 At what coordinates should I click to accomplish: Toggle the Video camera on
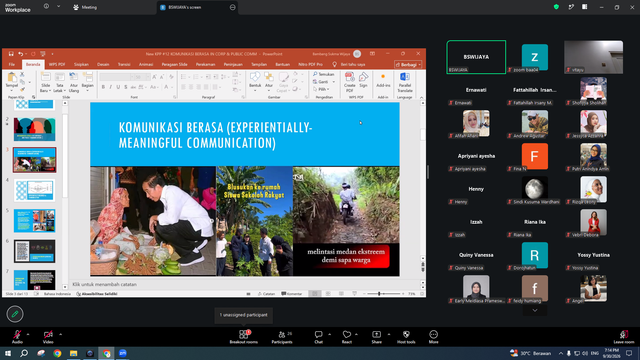[x=48, y=337]
